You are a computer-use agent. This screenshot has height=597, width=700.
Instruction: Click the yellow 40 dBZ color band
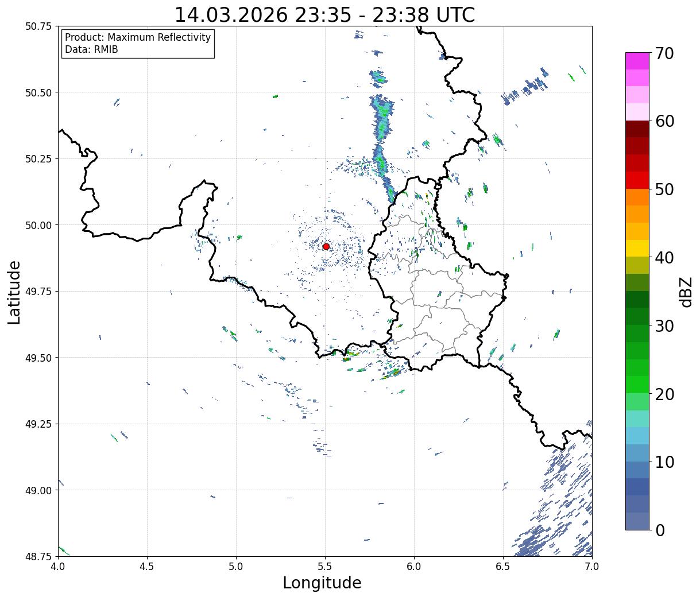coord(637,248)
